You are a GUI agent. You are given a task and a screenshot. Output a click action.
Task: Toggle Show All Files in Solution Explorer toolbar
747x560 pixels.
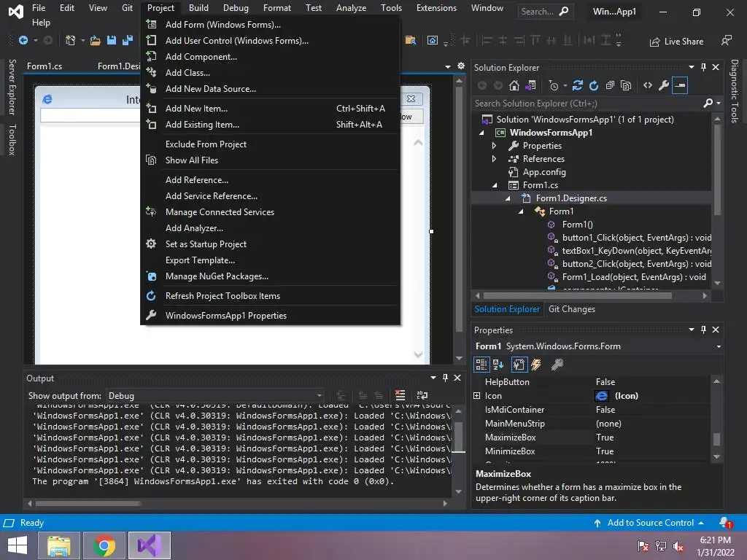626,86
